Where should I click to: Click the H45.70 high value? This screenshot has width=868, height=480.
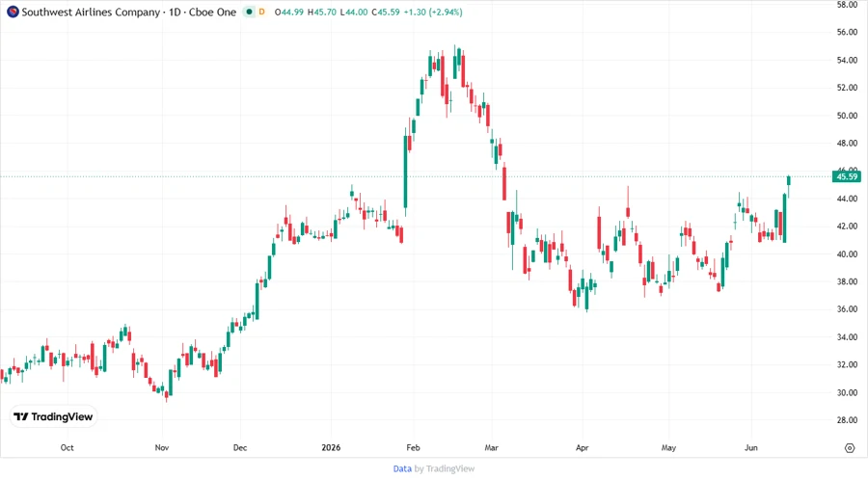pyautogui.click(x=321, y=12)
